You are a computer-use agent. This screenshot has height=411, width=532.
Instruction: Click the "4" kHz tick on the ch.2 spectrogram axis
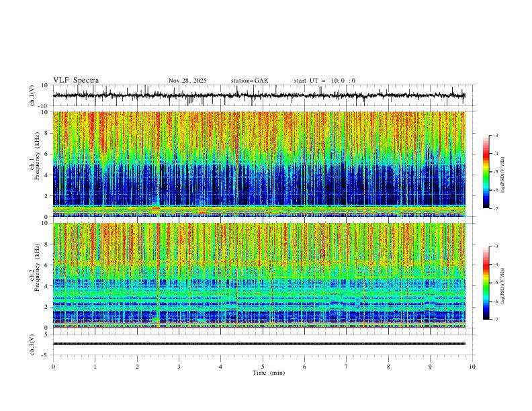pyautogui.click(x=47, y=286)
